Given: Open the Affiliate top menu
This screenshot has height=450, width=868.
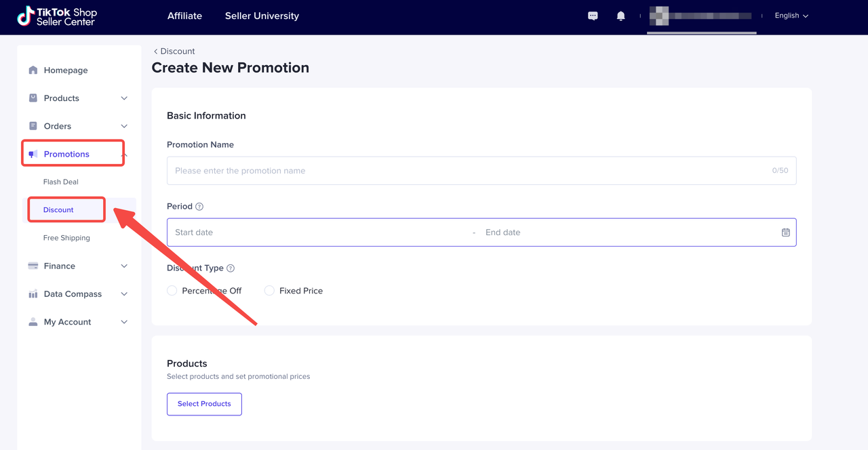Looking at the screenshot, I should click(x=184, y=16).
